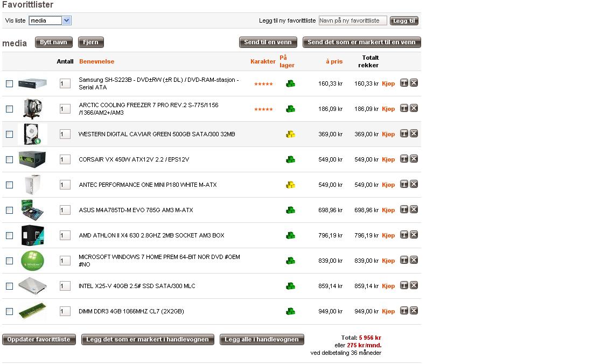Check the ASUS M4A785TD-M EVO checkbox
The image size is (594, 364).
tap(10, 210)
